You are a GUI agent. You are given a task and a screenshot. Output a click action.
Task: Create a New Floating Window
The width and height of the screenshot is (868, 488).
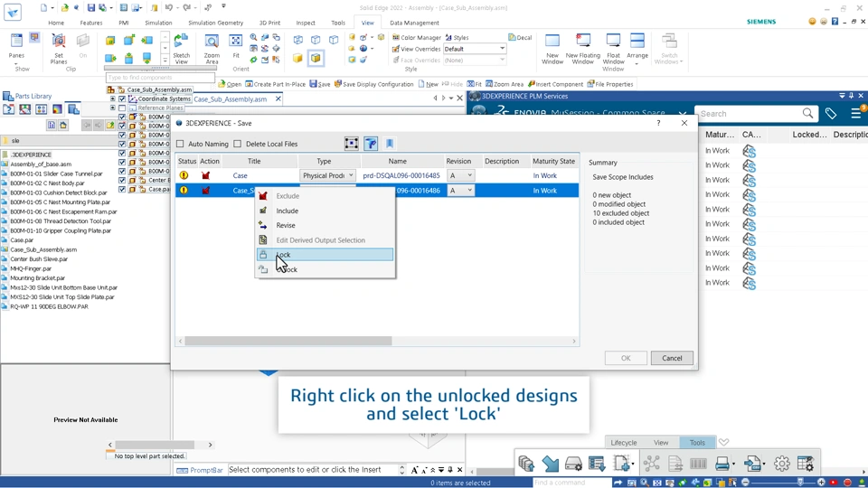point(583,49)
